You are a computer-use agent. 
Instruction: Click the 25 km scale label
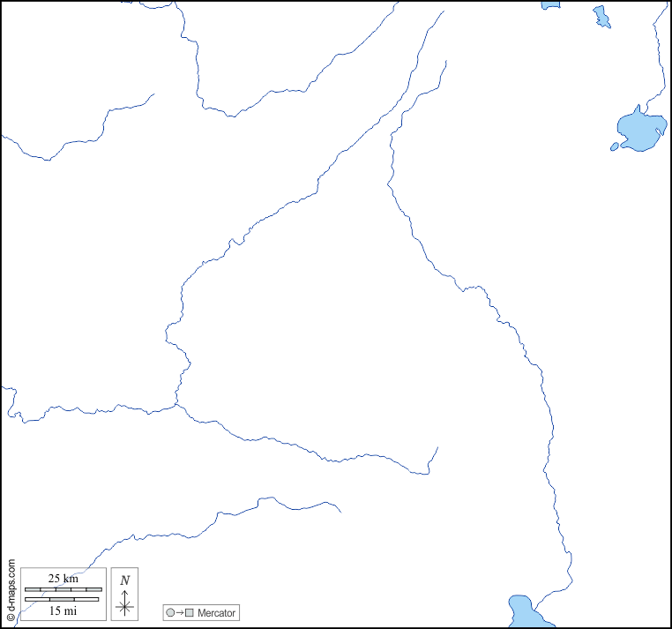(x=63, y=578)
